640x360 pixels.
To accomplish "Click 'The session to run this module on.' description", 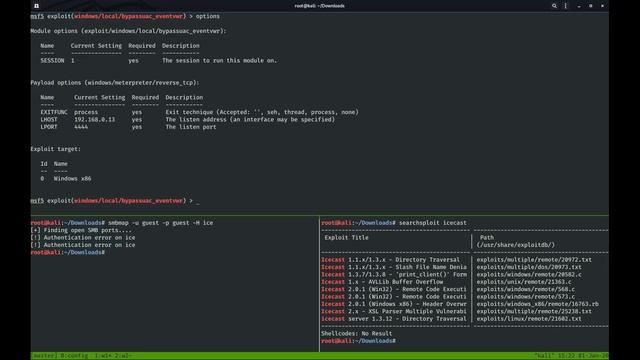I will point(220,60).
